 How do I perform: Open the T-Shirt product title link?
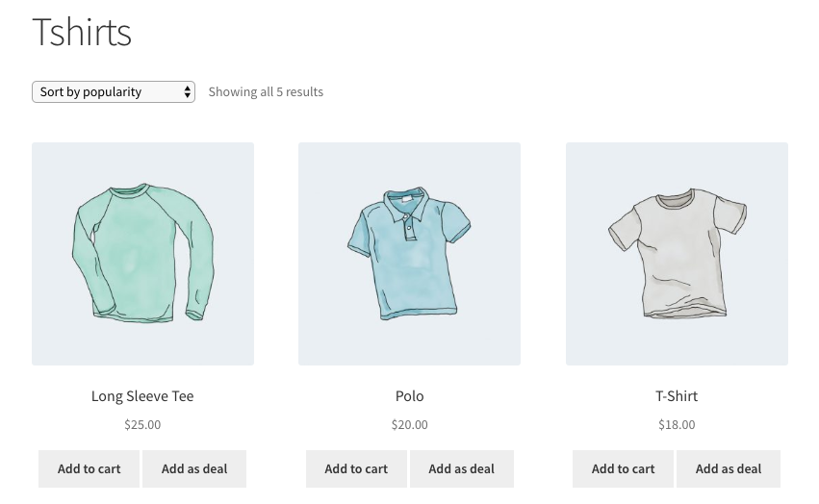(677, 396)
